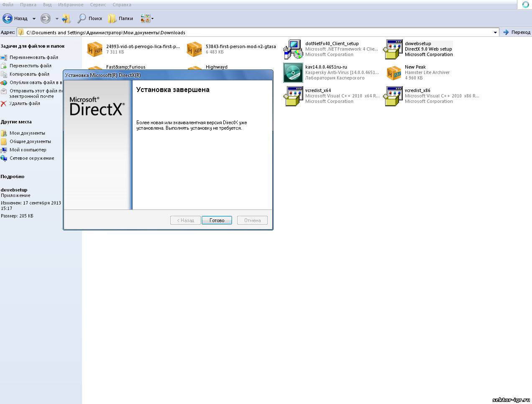The image size is (532, 404).
Task: Open Мои документы from Other Places
Action: (x=27, y=133)
